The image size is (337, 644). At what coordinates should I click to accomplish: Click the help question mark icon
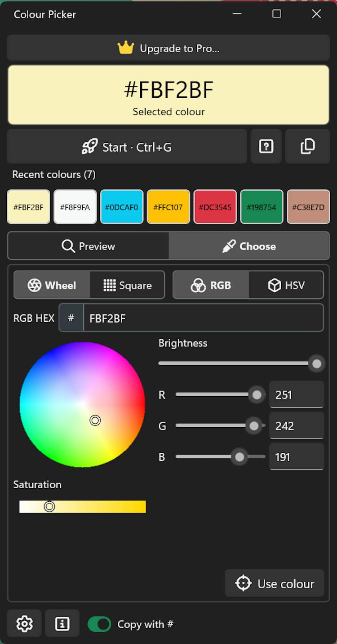[266, 146]
